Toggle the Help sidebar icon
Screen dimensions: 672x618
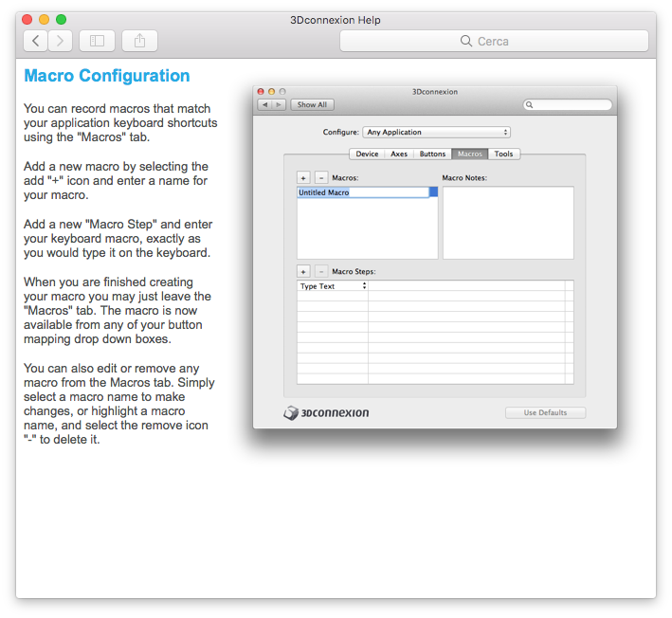(97, 41)
